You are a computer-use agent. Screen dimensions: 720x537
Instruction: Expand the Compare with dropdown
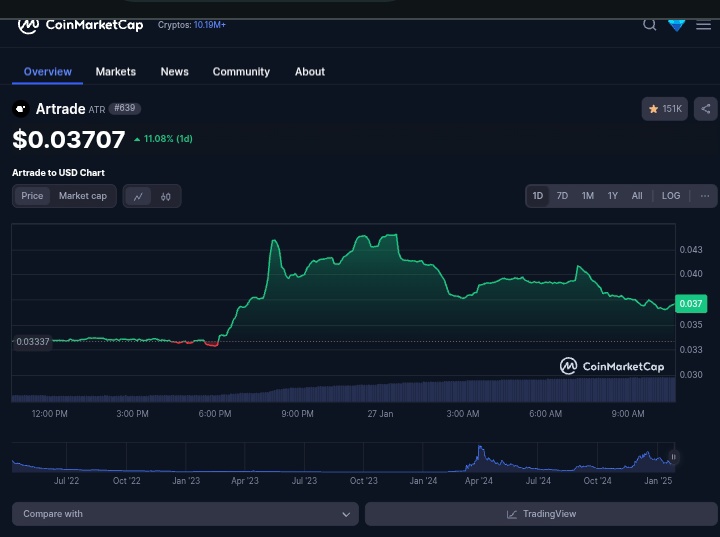[185, 514]
